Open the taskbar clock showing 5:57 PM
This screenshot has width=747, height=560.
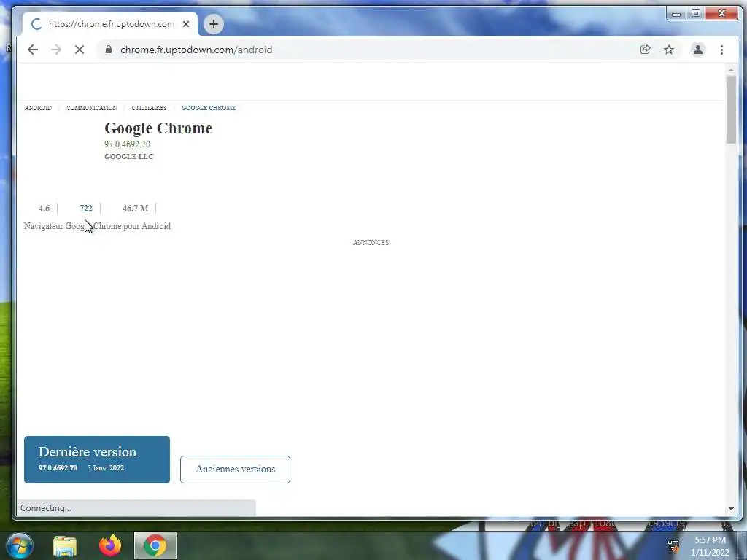point(710,546)
